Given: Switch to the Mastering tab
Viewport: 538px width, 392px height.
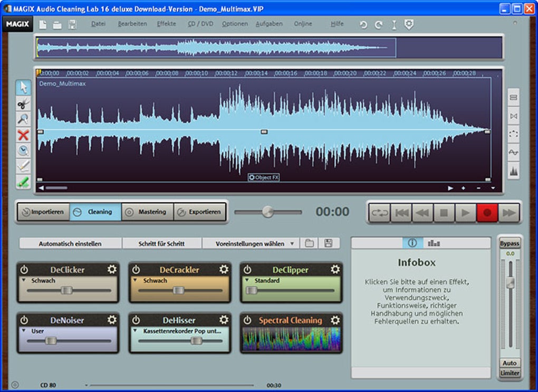Looking at the screenshot, I should coord(147,212).
